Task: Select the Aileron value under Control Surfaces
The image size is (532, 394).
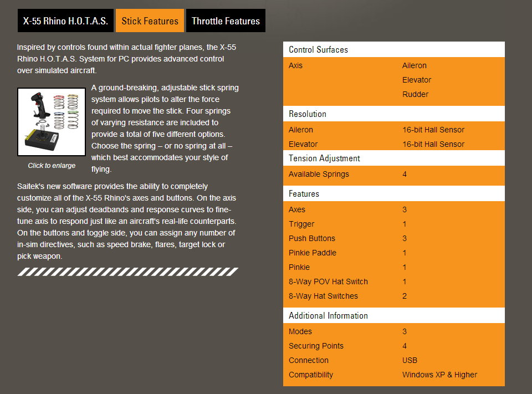Action: point(415,65)
